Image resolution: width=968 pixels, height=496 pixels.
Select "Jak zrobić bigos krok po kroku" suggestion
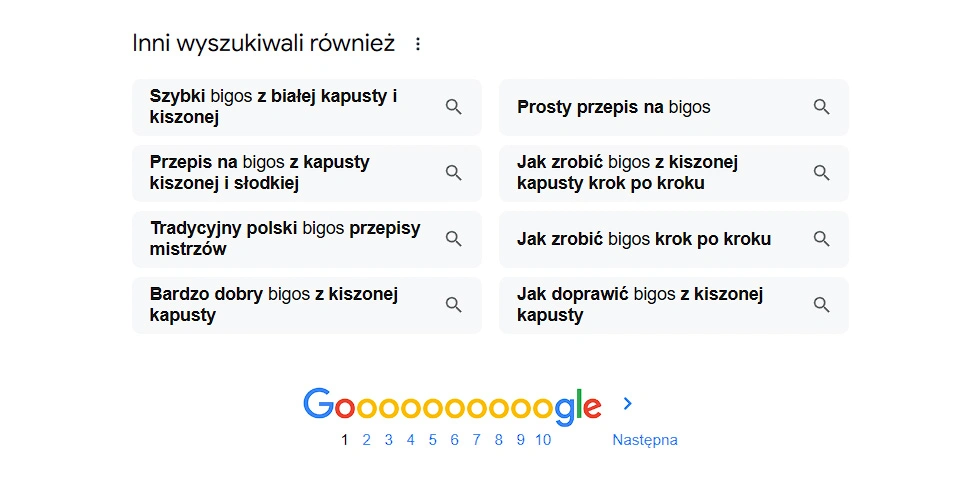[x=674, y=239]
